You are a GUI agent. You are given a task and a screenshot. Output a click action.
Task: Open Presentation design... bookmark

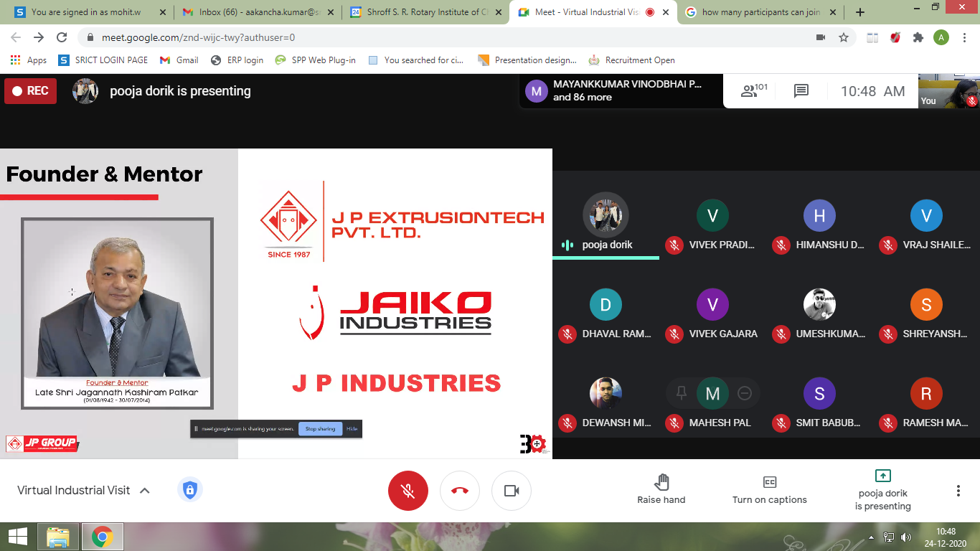pos(527,60)
